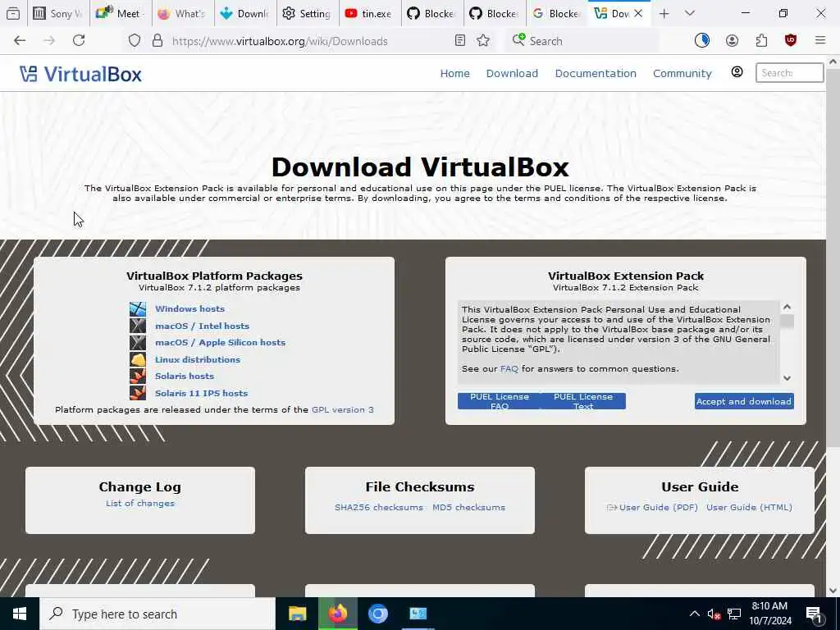This screenshot has height=630, width=840.
Task: Switch to the What's tab
Action: point(183,14)
